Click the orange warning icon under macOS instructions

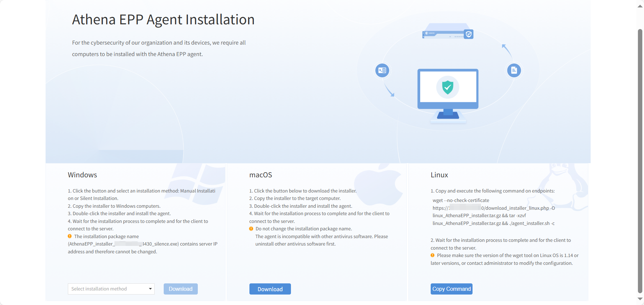[251, 229]
